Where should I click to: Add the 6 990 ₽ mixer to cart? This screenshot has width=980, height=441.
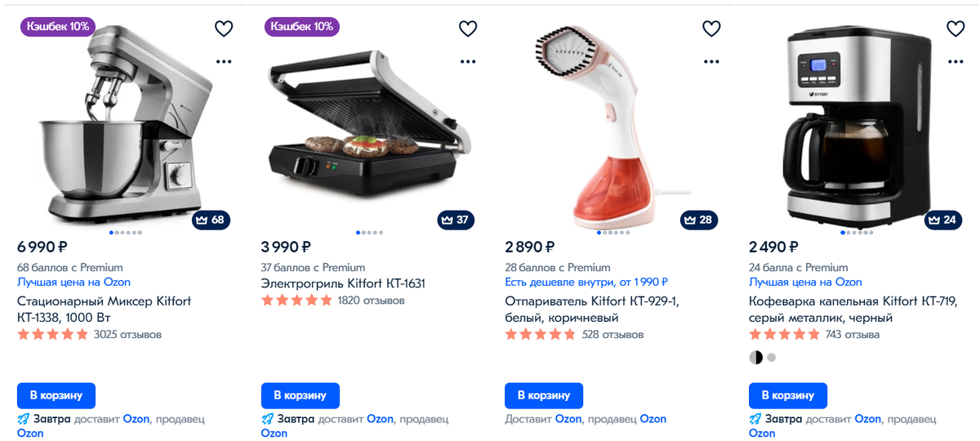[x=56, y=395]
